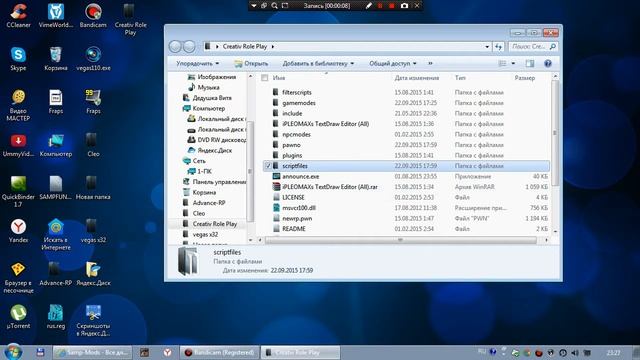Open Bandicam desktop shortcut
Viewport: 640px width, 360px height.
tap(93, 16)
